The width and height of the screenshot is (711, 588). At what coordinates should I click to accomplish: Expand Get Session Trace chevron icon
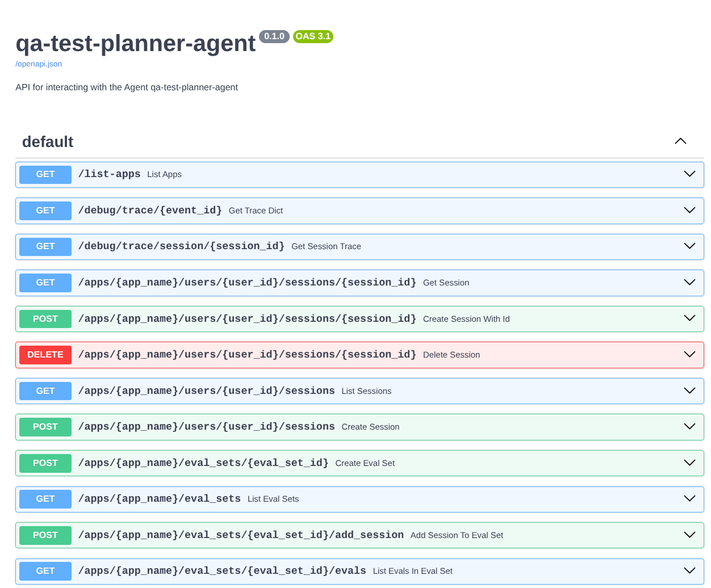[689, 246]
